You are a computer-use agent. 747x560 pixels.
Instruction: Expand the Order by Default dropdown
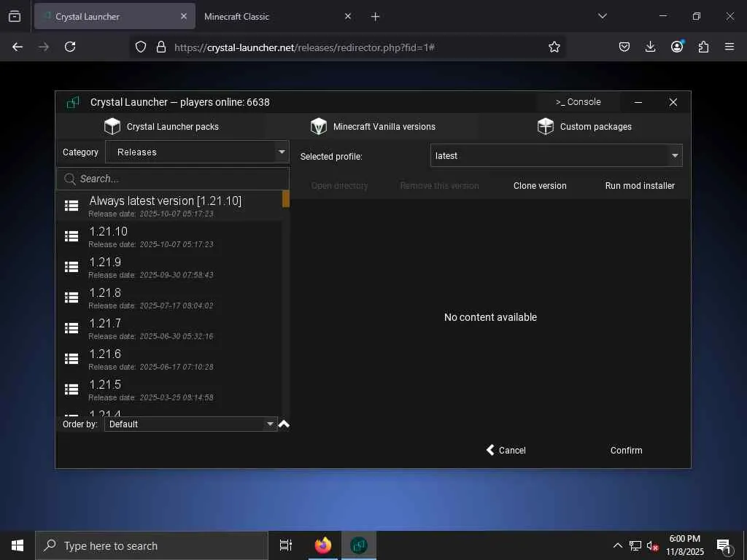[x=190, y=424]
